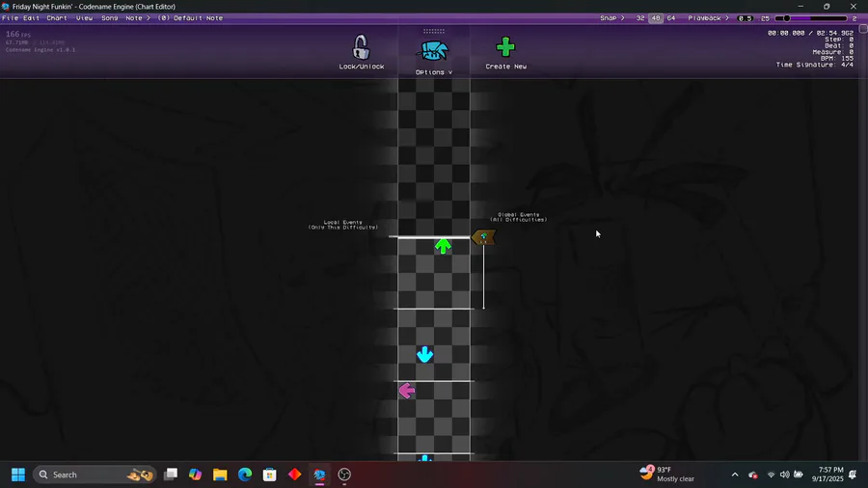Choose the (0) Default Note type
Image resolution: width=868 pixels, height=488 pixels.
(190, 18)
